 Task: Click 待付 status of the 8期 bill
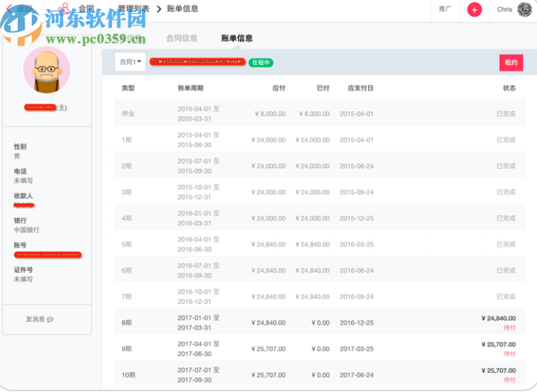[x=509, y=328]
